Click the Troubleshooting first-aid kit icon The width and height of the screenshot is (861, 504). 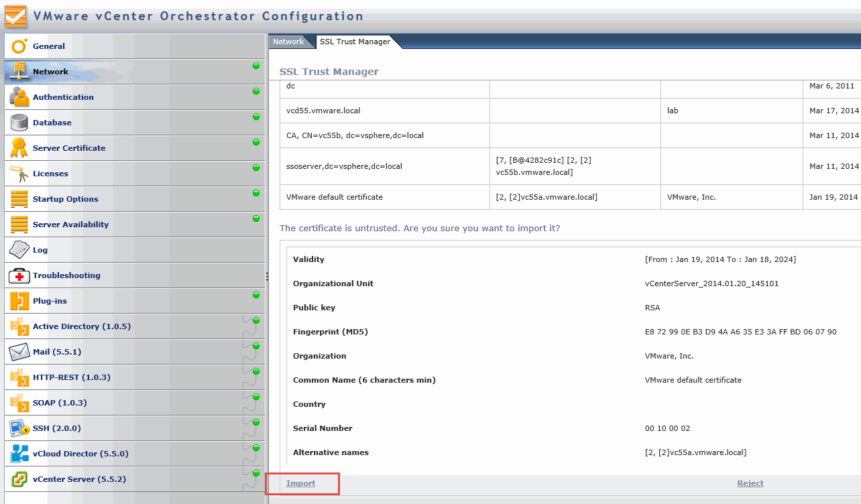pyautogui.click(x=19, y=275)
